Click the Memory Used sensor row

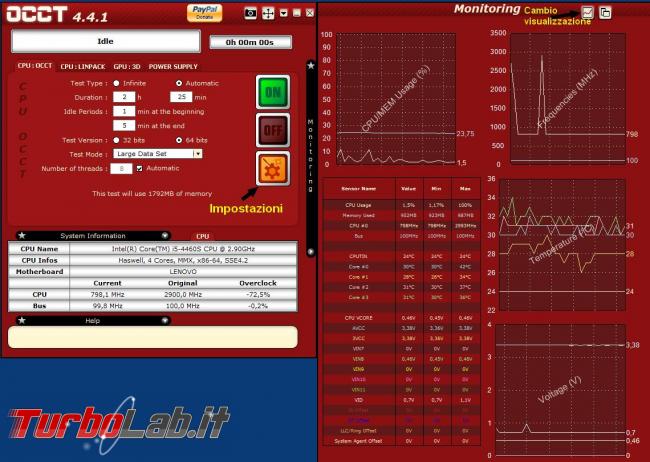[x=402, y=215]
